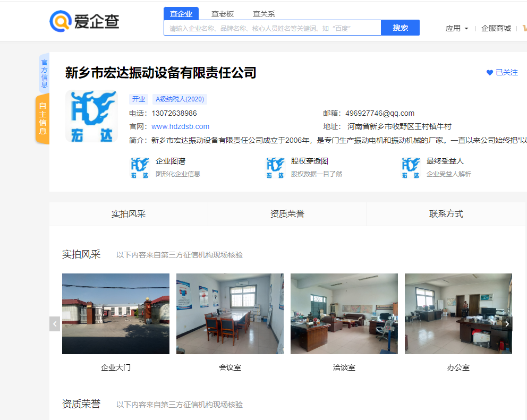Jump to 联系方式 section tab
The width and height of the screenshot is (527, 420).
[446, 214]
